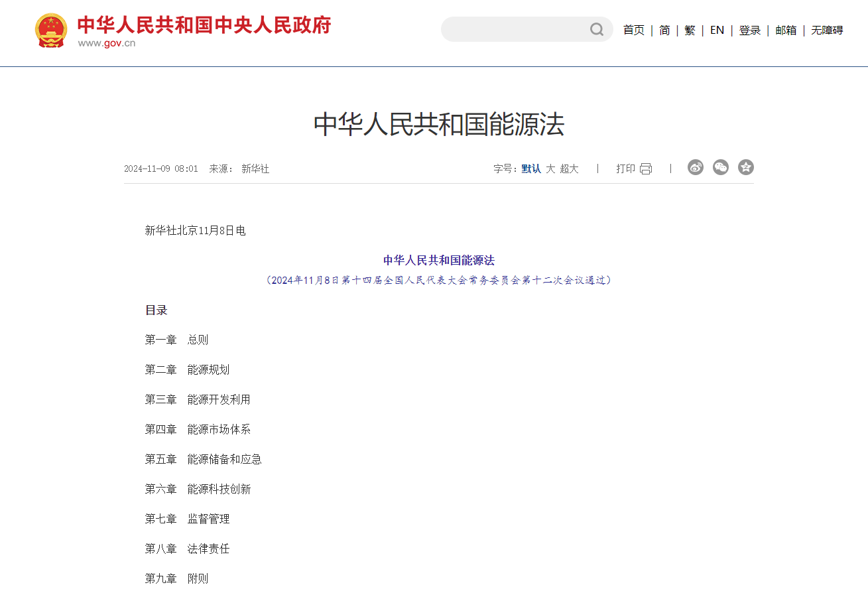
Task: Select 默认 default font size
Action: [531, 168]
